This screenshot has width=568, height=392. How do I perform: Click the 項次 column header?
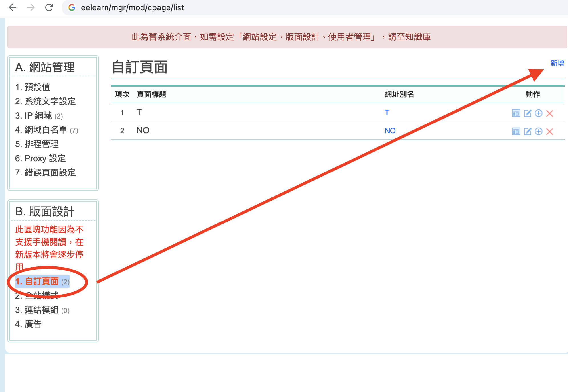122,94
